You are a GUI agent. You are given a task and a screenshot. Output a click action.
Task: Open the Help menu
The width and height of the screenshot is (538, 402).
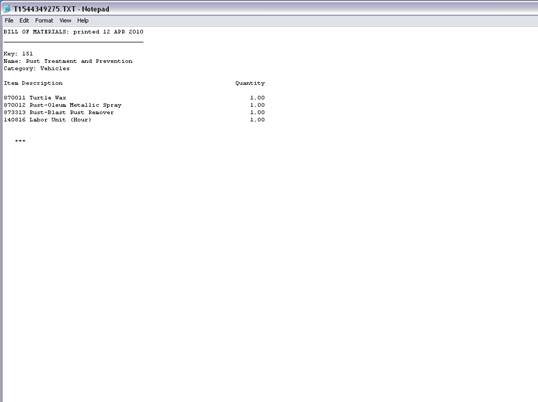[x=83, y=21]
